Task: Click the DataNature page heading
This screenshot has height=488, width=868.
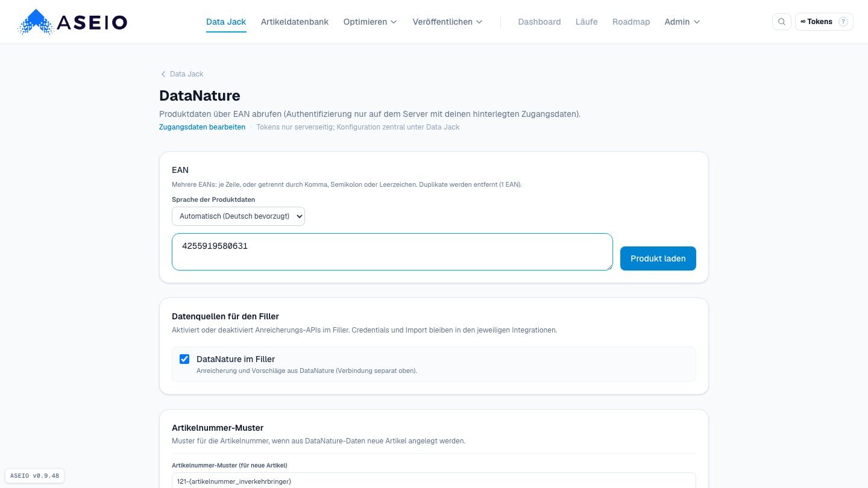Action: click(x=200, y=96)
